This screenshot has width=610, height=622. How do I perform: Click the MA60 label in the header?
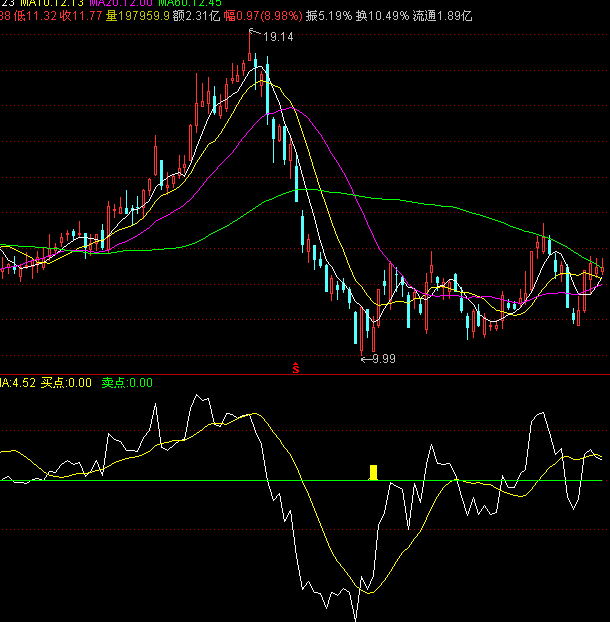point(185,3)
